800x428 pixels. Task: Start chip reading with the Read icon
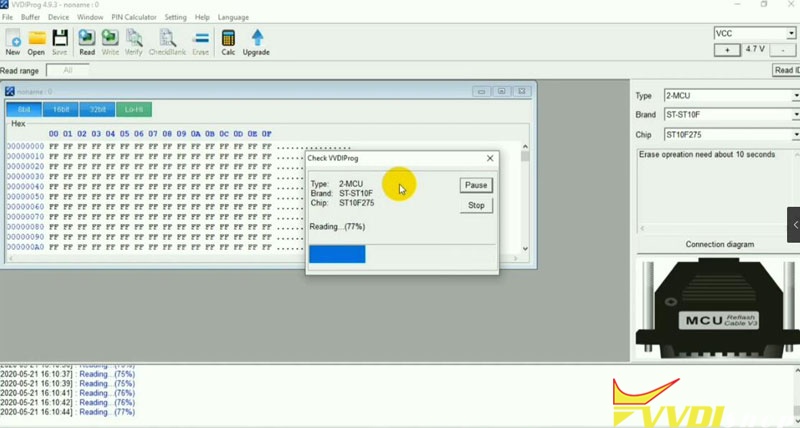click(87, 43)
